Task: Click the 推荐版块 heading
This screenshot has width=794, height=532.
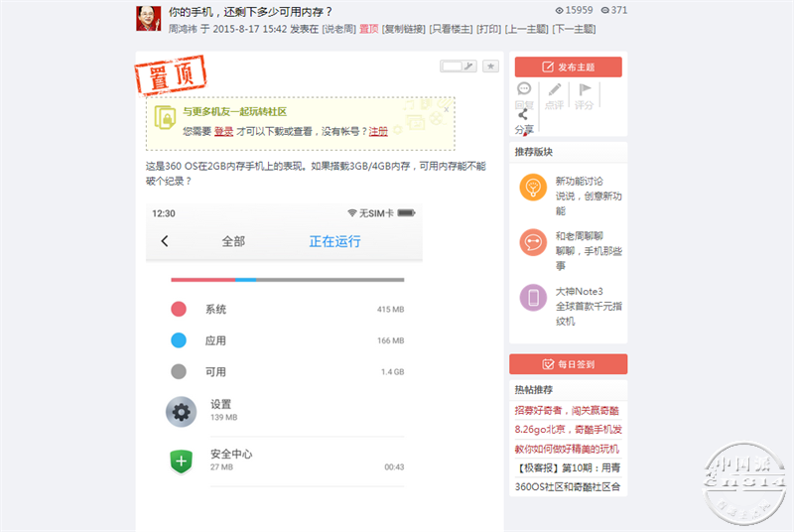Action: click(534, 152)
